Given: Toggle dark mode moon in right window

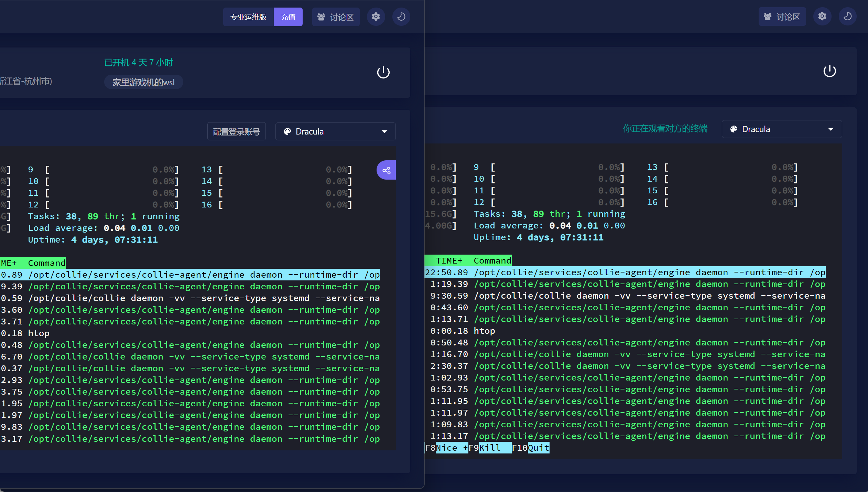Looking at the screenshot, I should (x=848, y=16).
